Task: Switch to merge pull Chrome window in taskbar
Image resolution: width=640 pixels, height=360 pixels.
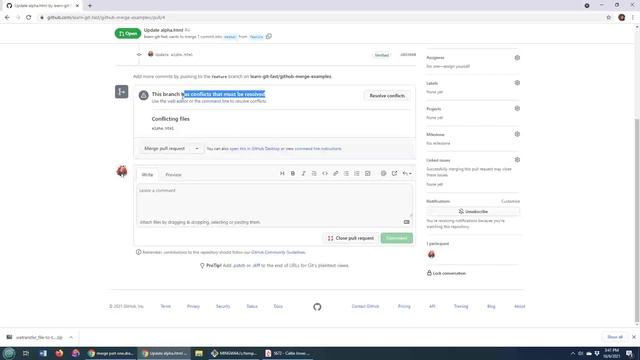Action: pyautogui.click(x=111, y=353)
